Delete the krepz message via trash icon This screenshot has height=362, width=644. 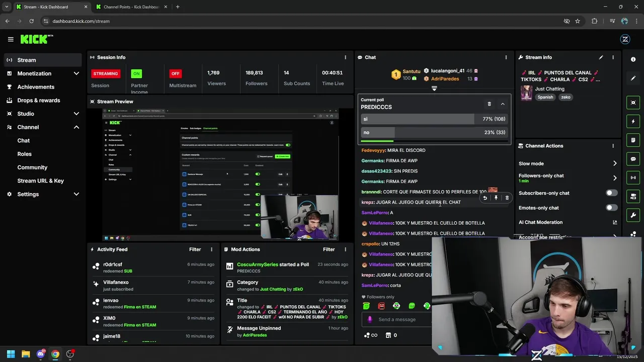[x=507, y=198]
